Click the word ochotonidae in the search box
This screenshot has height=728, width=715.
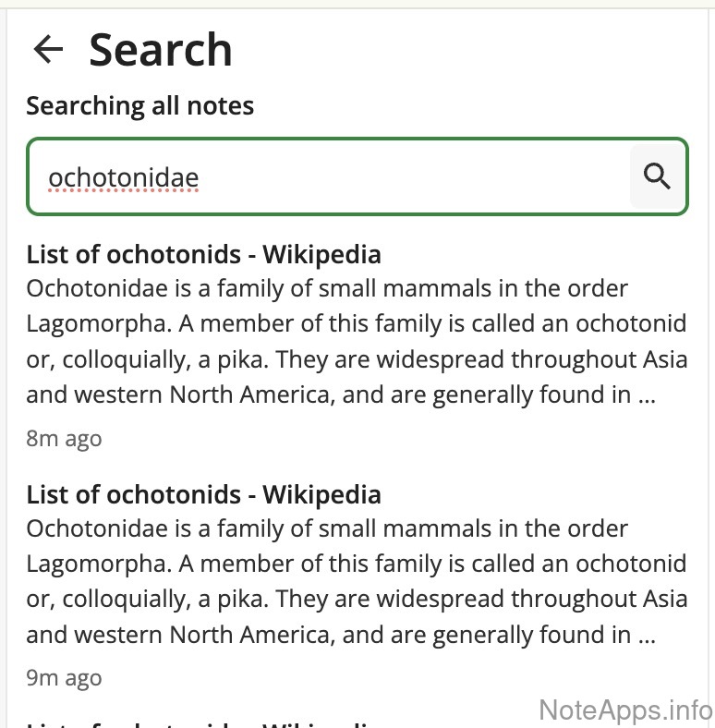[x=123, y=176]
